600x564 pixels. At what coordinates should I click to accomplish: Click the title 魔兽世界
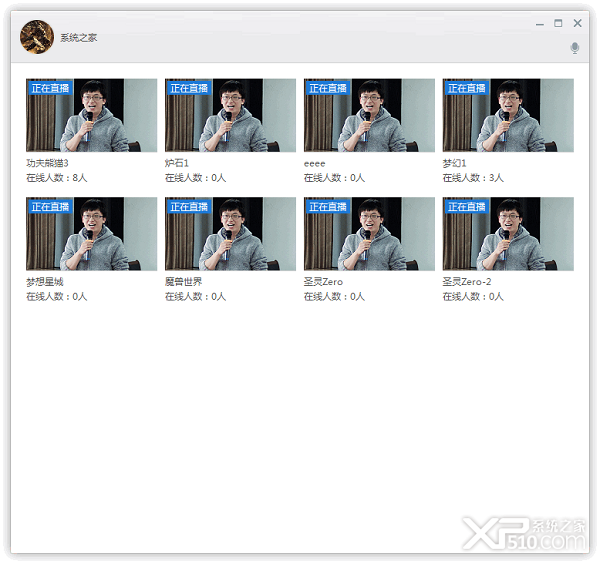[x=184, y=282]
